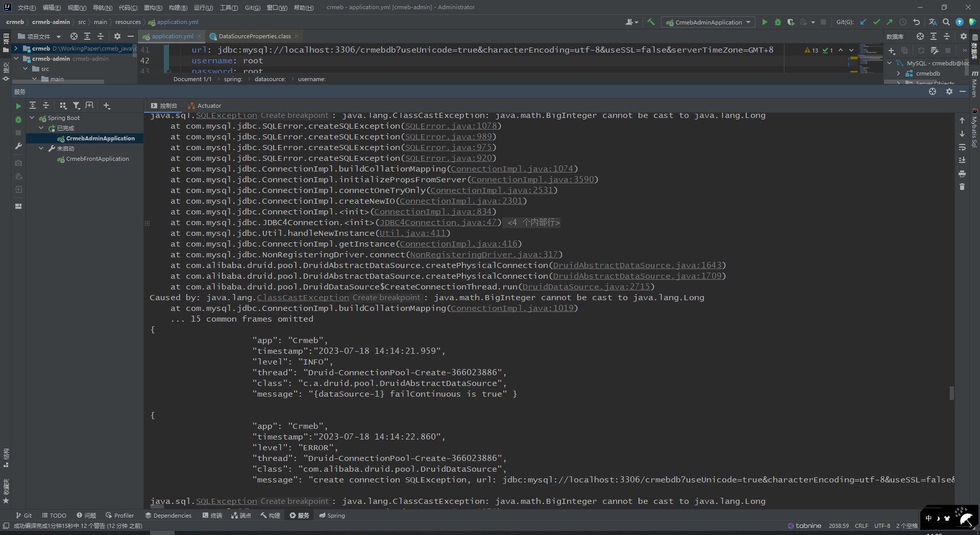Debug CrmebAdminApplication using the main toolbar bug icon
Image resolution: width=980 pixels, height=535 pixels.
click(777, 22)
